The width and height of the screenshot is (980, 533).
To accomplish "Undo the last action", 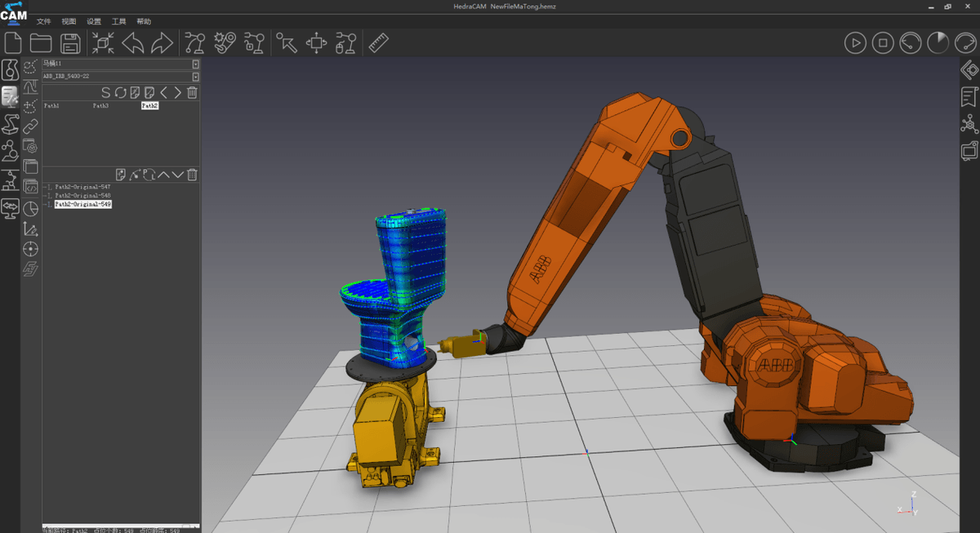I will pyautogui.click(x=133, y=42).
